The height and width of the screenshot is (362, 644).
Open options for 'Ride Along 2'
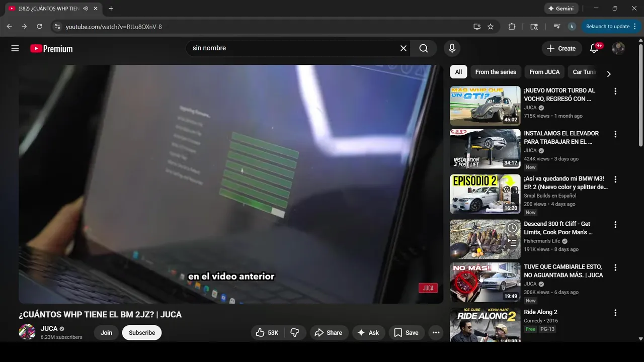click(x=615, y=313)
